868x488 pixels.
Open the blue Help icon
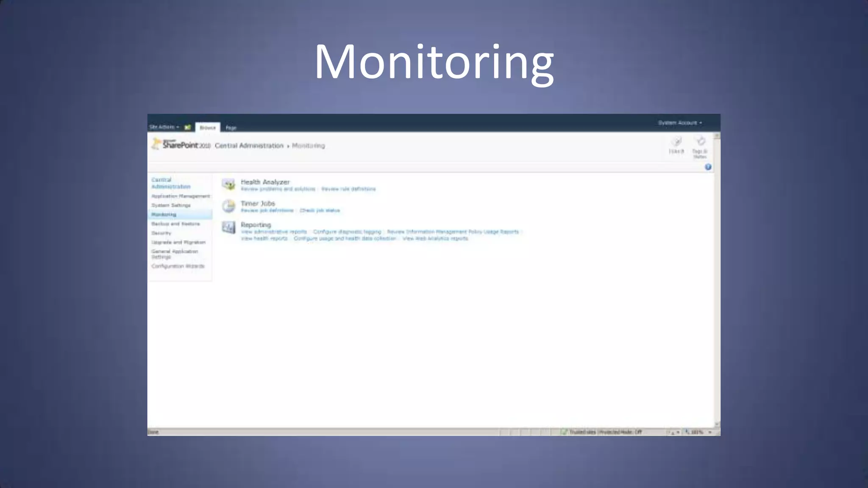pyautogui.click(x=708, y=167)
